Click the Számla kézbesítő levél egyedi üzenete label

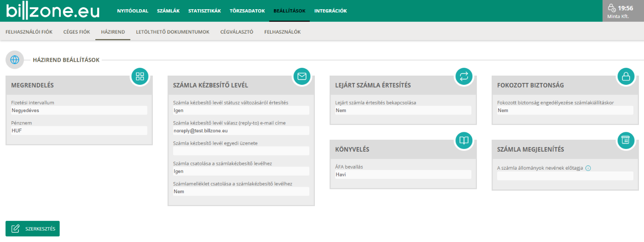click(x=215, y=143)
